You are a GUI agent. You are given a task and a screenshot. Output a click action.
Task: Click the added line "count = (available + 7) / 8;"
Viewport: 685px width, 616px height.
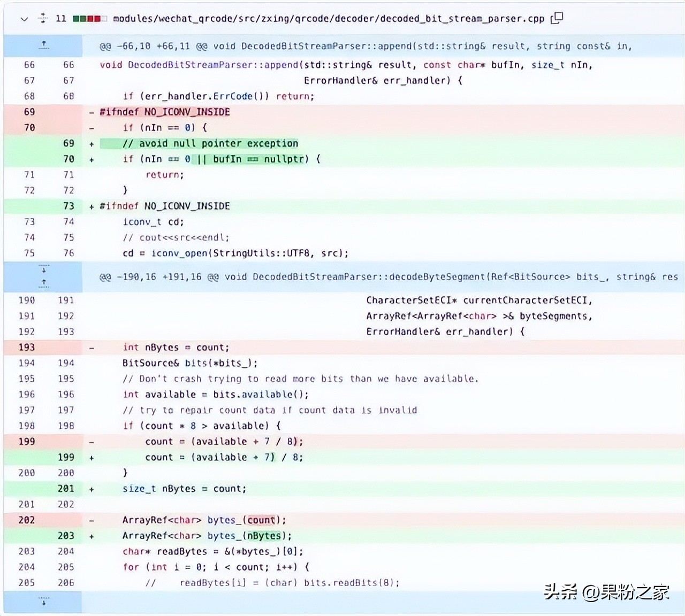click(224, 458)
